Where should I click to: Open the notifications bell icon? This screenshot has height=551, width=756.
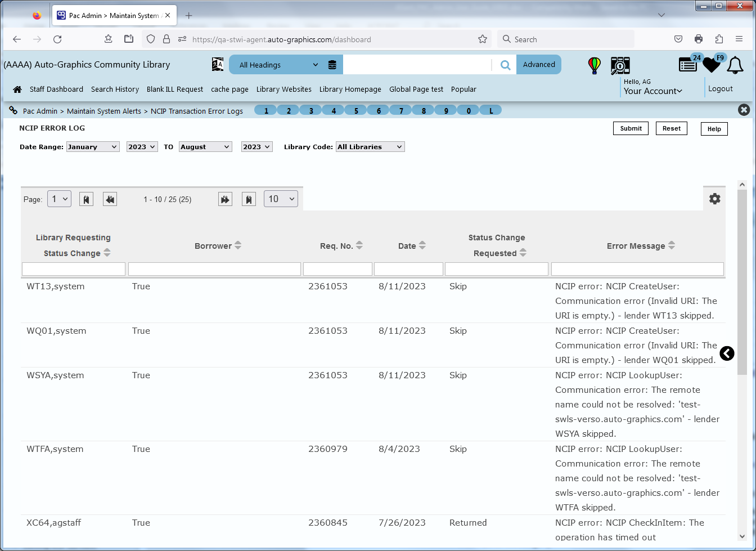click(x=735, y=65)
